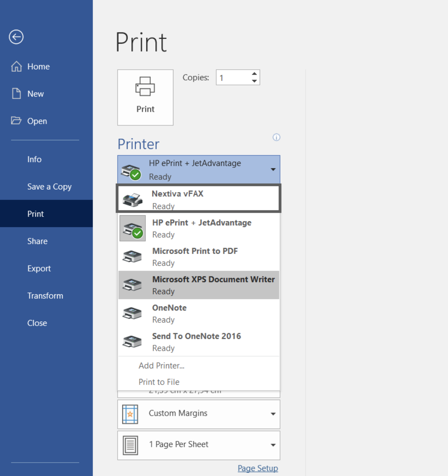Collapse the HP ePrint printer dropdown arrow
448x476 pixels.
273,169
